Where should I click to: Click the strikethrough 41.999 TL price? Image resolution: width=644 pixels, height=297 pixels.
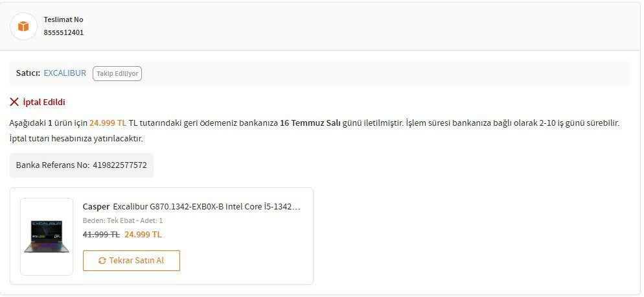[x=101, y=235]
